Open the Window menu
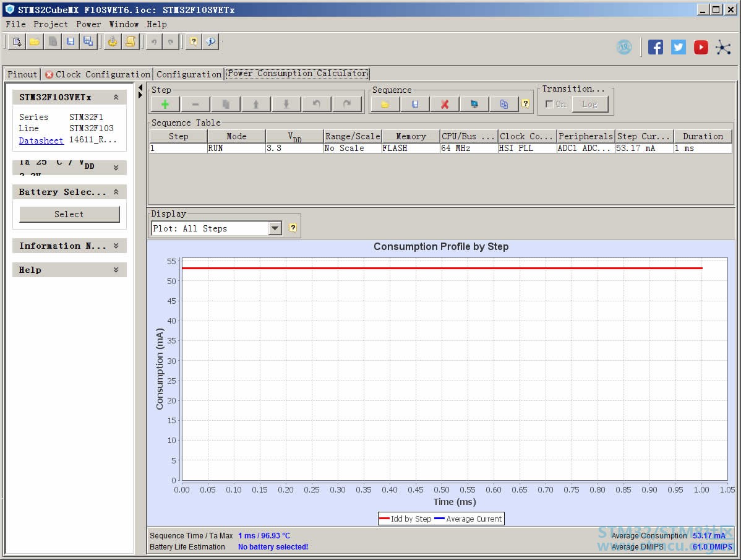This screenshot has width=741, height=560. click(124, 24)
